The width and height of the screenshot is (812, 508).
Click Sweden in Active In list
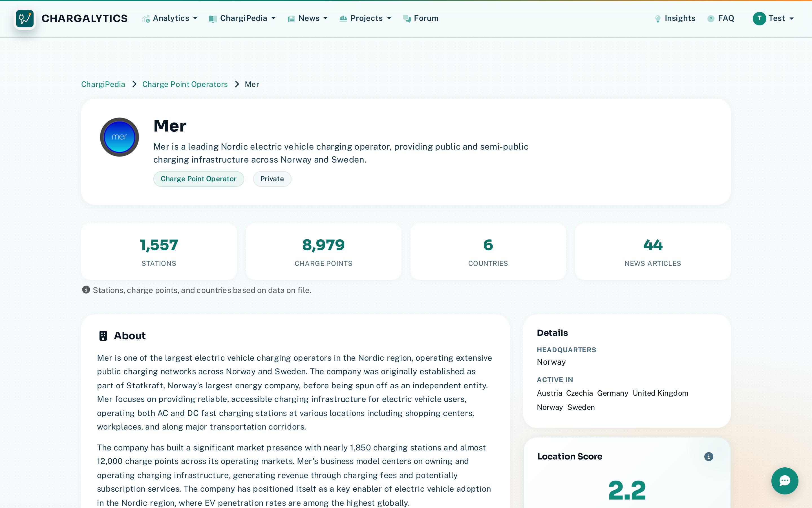click(x=581, y=407)
